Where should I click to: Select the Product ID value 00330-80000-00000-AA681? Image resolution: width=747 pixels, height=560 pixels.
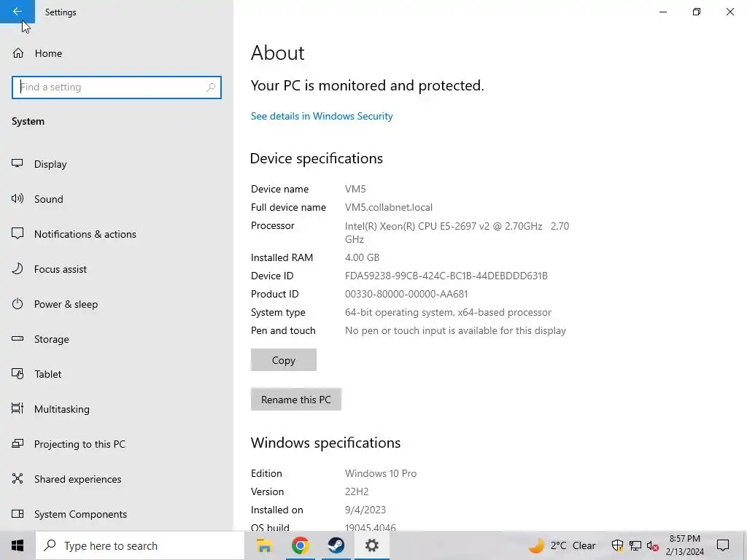(x=406, y=295)
